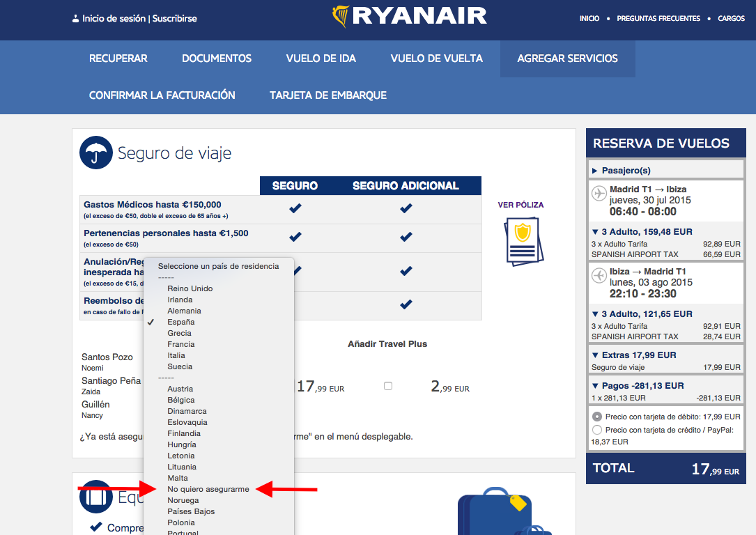This screenshot has width=756, height=535.
Task: Open the DOCUMENTOS step tab
Action: pyautogui.click(x=217, y=59)
